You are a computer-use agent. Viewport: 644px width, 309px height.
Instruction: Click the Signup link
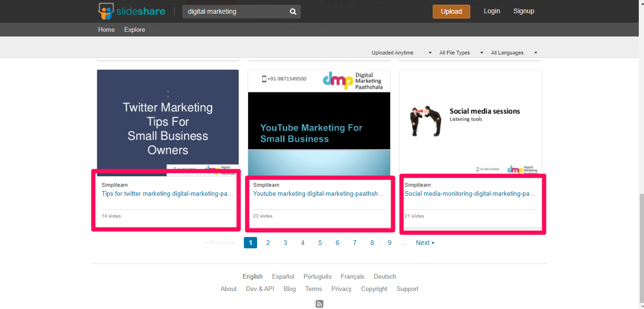pos(524,11)
